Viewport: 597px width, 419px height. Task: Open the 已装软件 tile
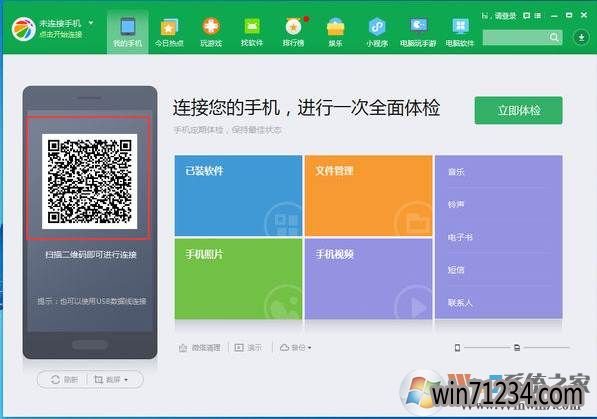[238, 195]
